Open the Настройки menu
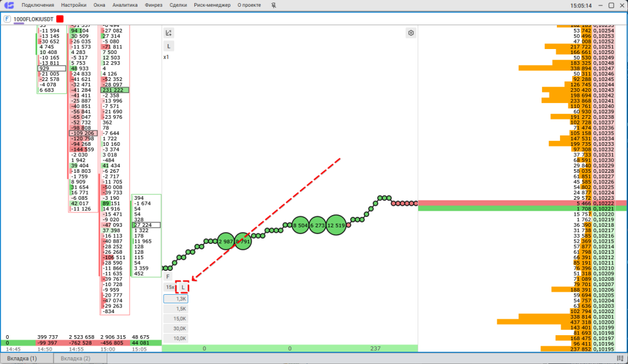This screenshot has height=364, width=628. [74, 5]
